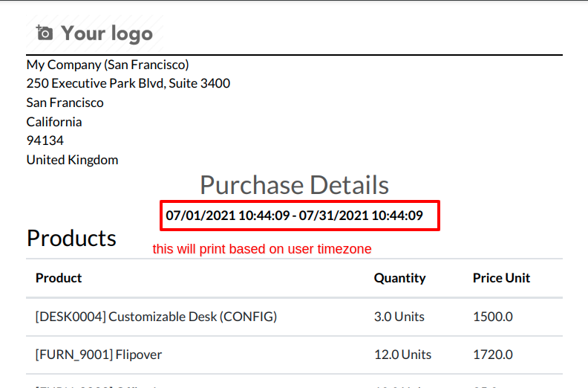Select the [FURN_9001] Flipover row
This screenshot has height=388, width=588.
click(295, 355)
